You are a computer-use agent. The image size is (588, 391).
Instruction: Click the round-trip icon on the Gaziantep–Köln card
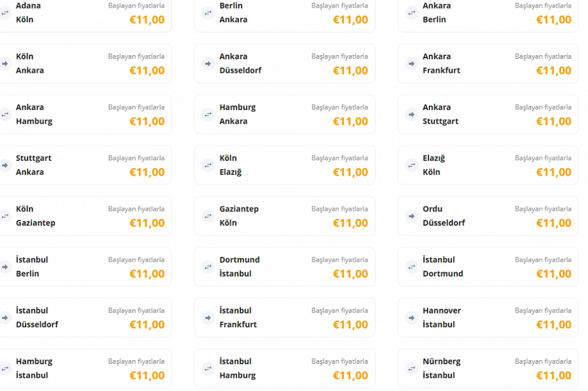tap(208, 216)
